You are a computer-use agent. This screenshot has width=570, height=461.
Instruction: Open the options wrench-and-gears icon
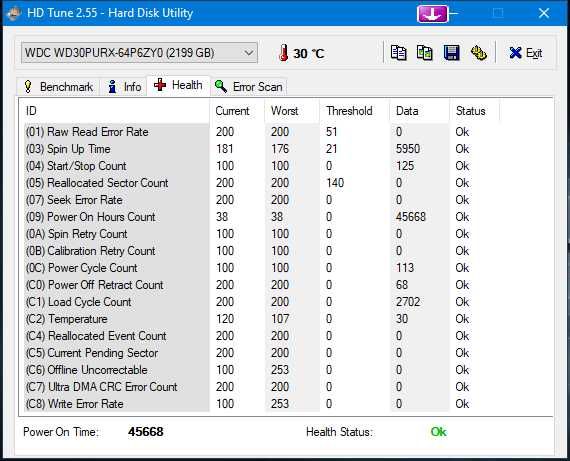[x=478, y=53]
